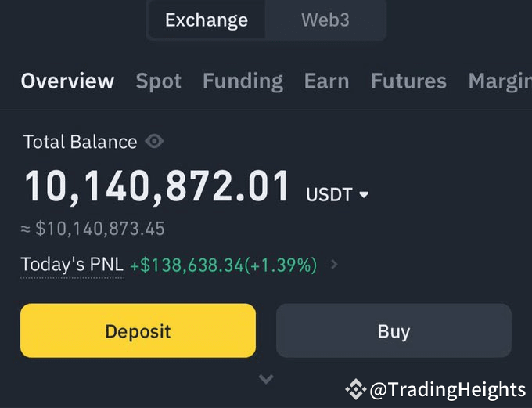Switch to the Futures tab
This screenshot has width=532, height=408.
408,81
